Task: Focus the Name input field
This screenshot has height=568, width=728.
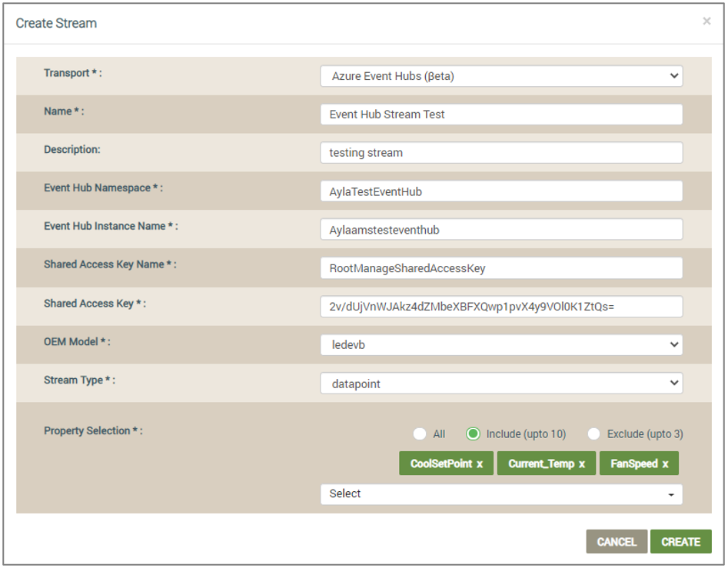Action: point(501,115)
